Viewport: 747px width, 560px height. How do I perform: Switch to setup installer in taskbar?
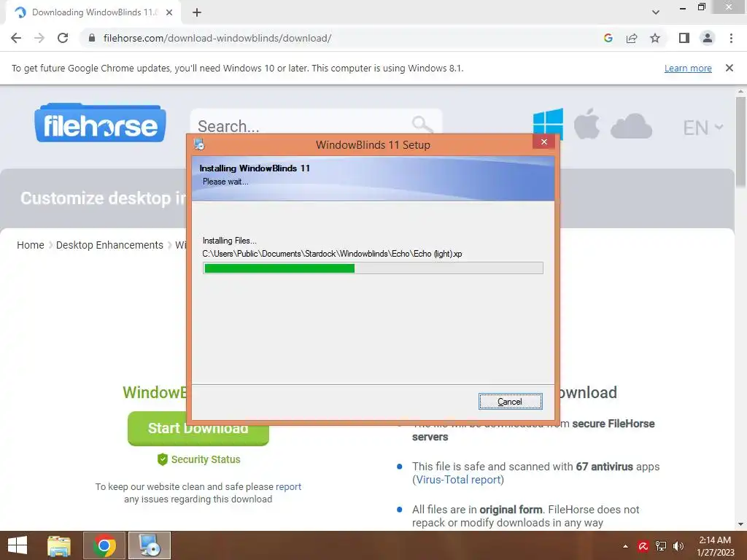coord(150,545)
